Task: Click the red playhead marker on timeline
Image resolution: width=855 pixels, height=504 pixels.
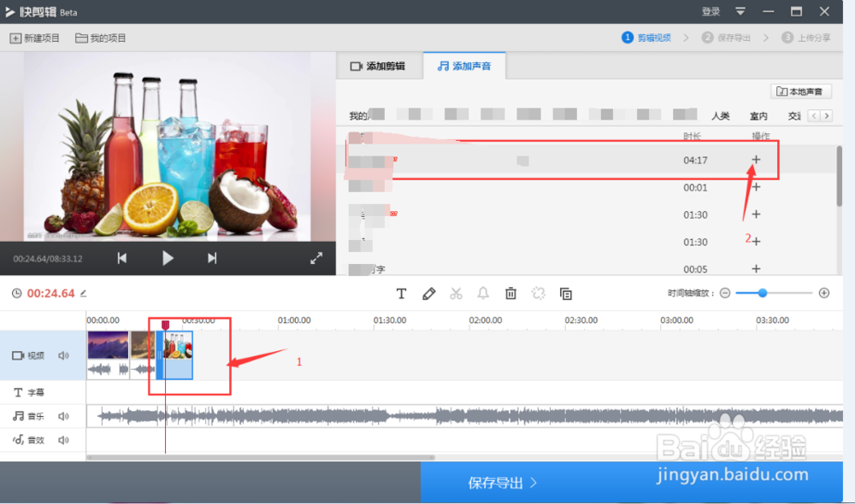Action: [165, 325]
